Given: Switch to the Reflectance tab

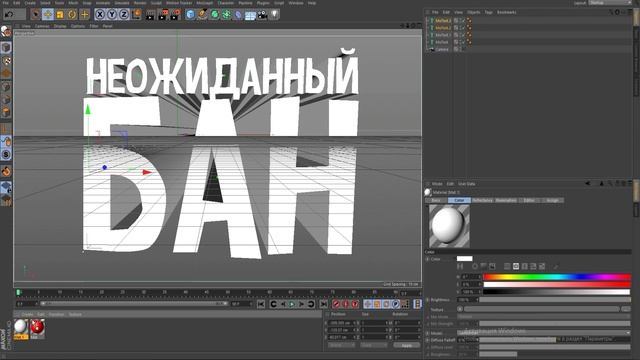Looking at the screenshot, I should point(482,200).
